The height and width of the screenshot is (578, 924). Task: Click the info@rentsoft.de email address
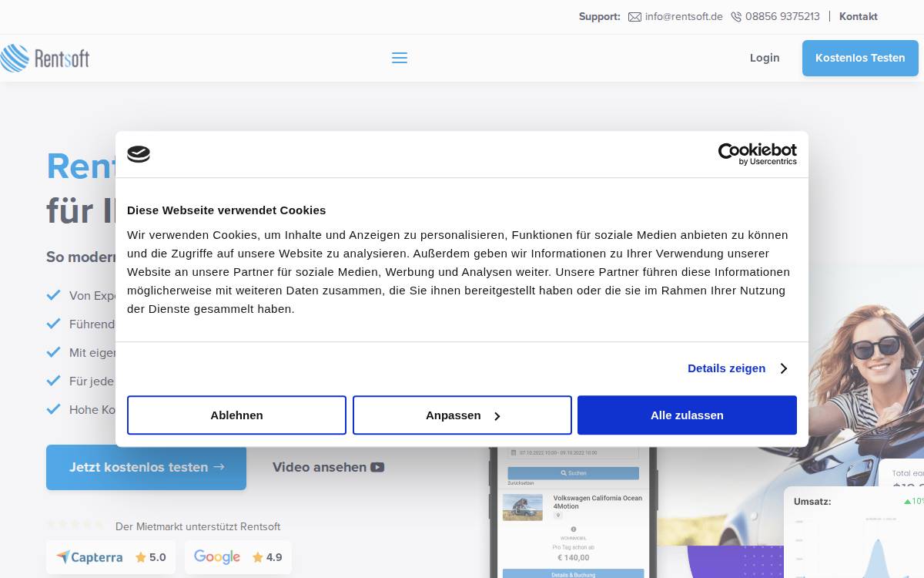coord(684,16)
